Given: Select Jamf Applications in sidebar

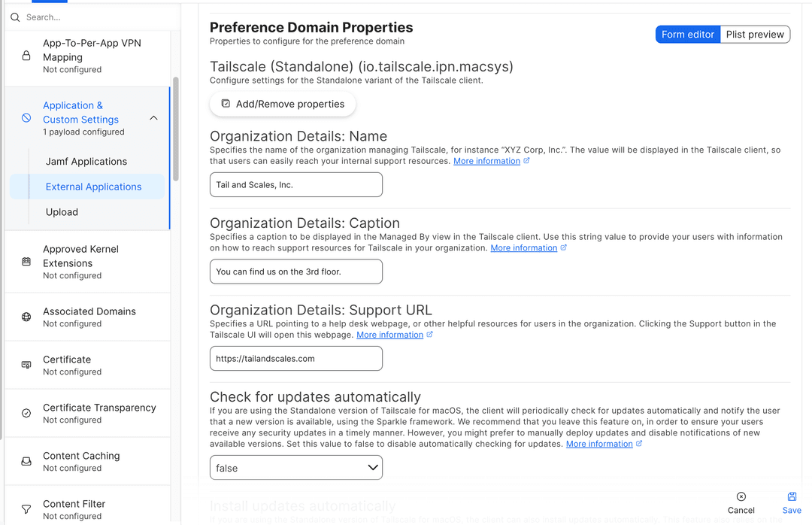Looking at the screenshot, I should point(86,162).
